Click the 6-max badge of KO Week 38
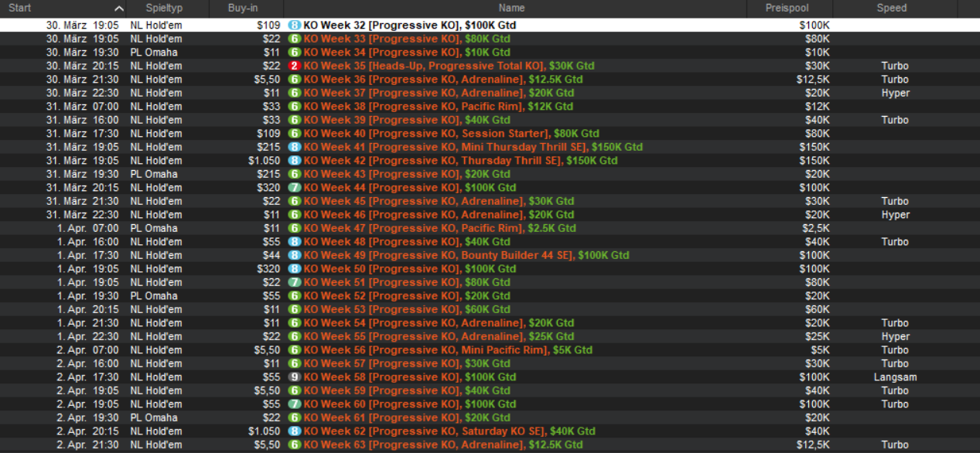Screen dimensions: 980x453 (x=294, y=107)
